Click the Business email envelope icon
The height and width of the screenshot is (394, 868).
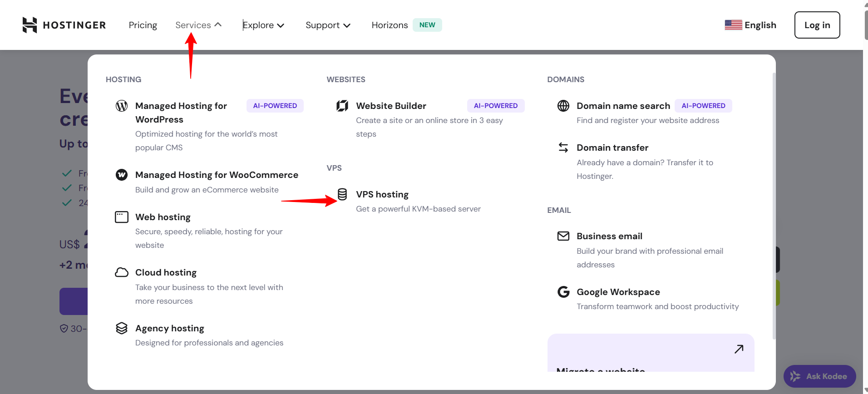click(x=563, y=236)
